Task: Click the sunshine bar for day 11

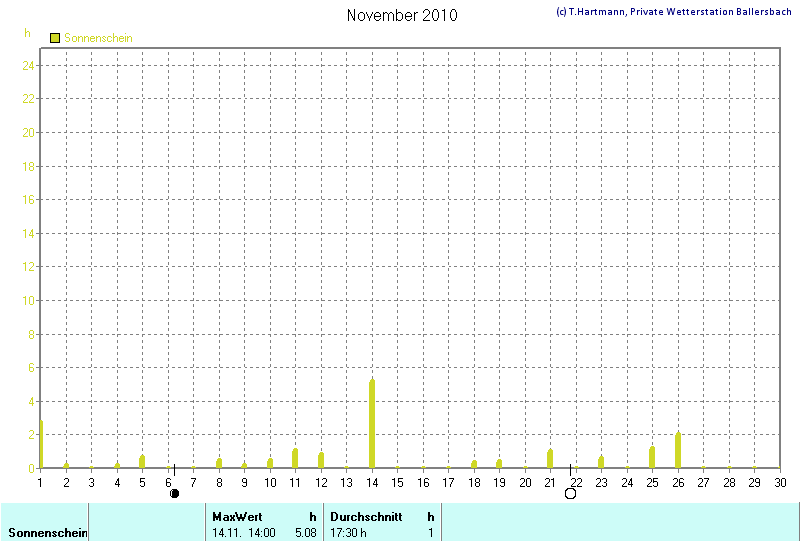Action: click(295, 458)
